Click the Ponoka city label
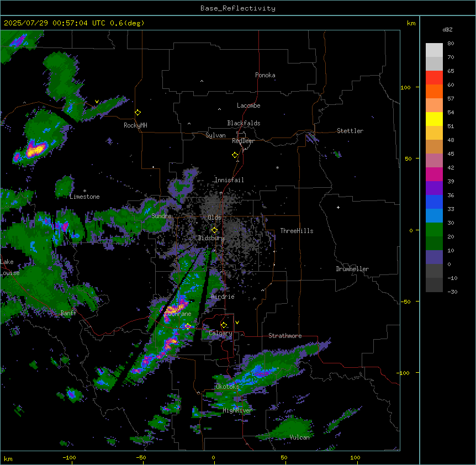This screenshot has height=465, width=476. click(x=265, y=75)
